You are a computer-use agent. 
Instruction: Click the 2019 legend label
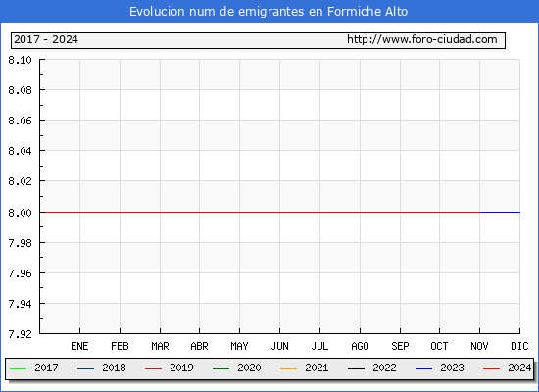pos(182,367)
